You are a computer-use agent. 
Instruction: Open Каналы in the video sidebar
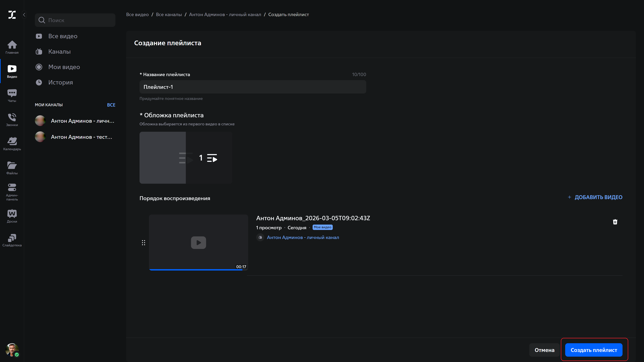(59, 51)
